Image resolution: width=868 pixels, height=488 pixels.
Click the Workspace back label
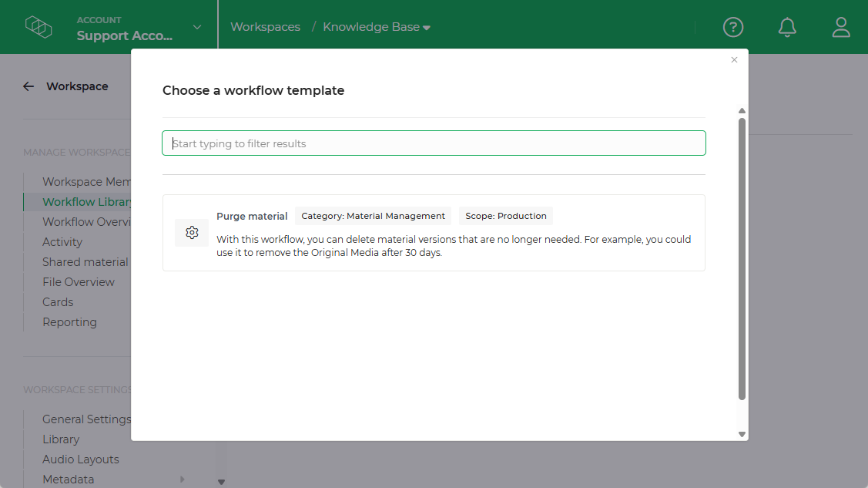click(x=78, y=86)
